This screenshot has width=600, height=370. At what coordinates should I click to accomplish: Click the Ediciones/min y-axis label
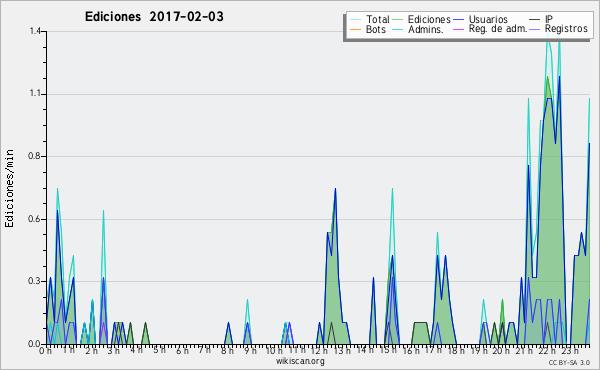tap(9, 188)
